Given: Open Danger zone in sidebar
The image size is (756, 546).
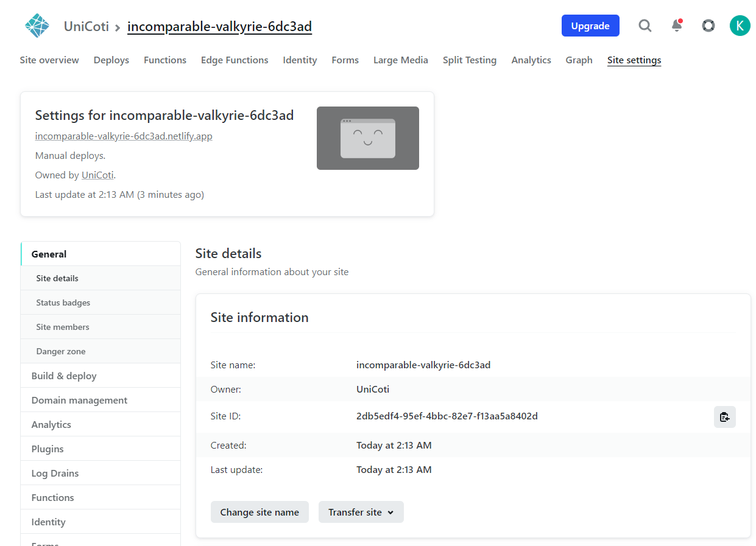Looking at the screenshot, I should (x=101, y=351).
